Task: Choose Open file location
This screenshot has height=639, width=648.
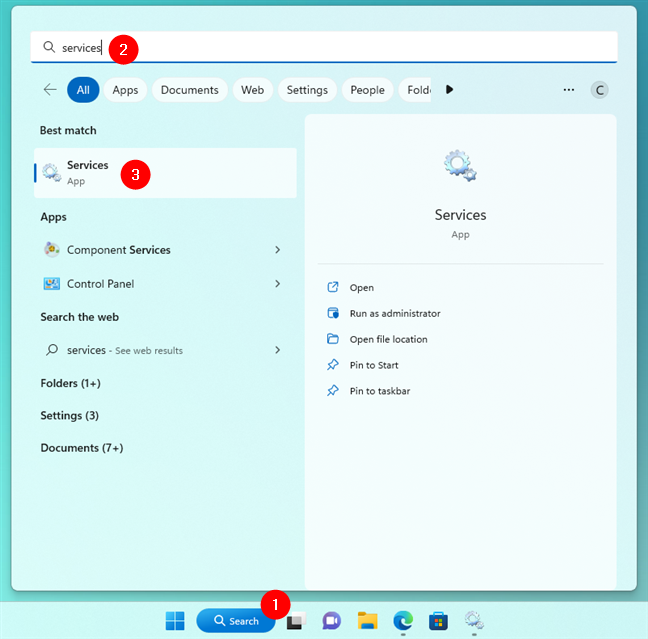Action: (388, 339)
